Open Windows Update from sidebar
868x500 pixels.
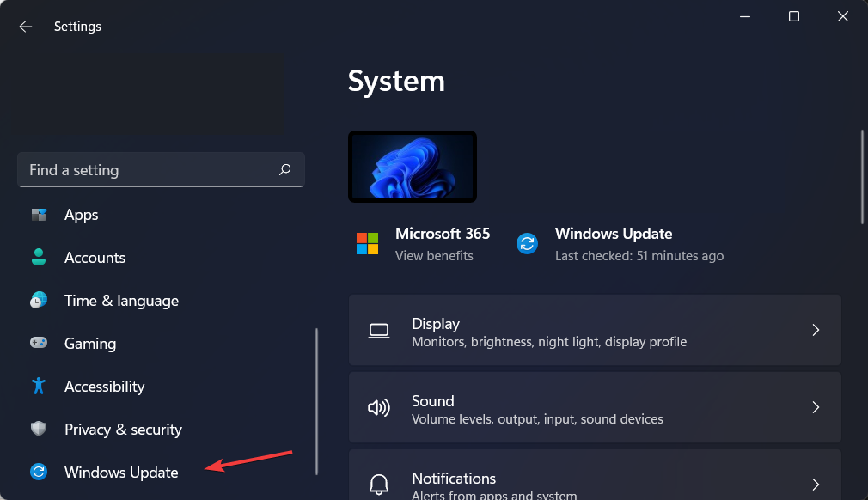pos(121,472)
